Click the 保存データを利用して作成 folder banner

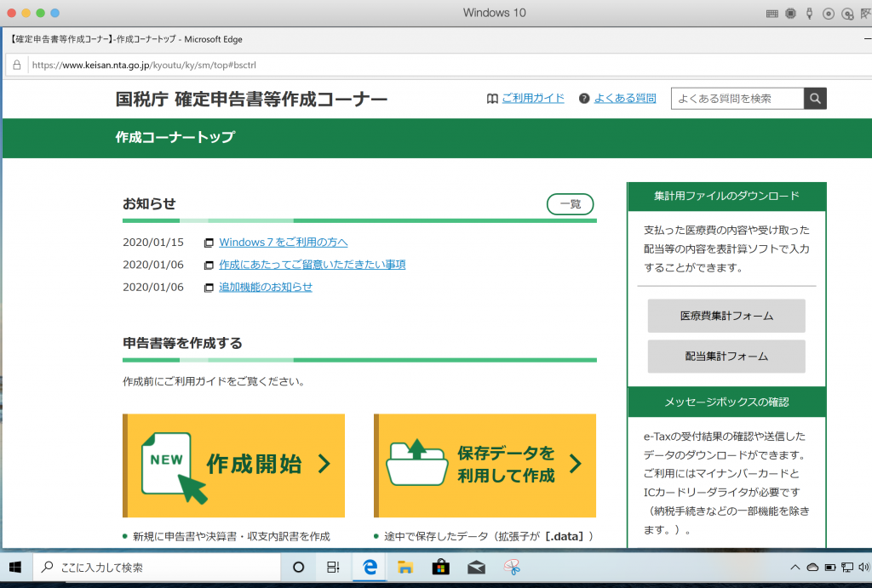[485, 465]
